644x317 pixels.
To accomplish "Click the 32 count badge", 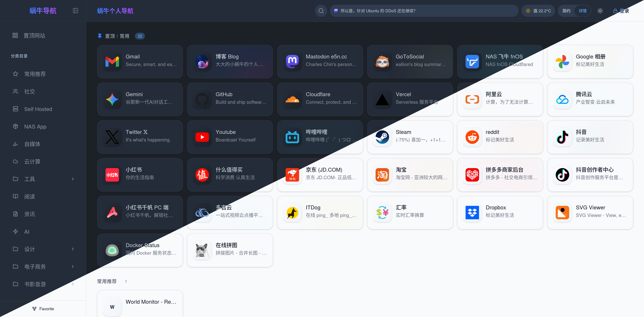I will click(140, 36).
